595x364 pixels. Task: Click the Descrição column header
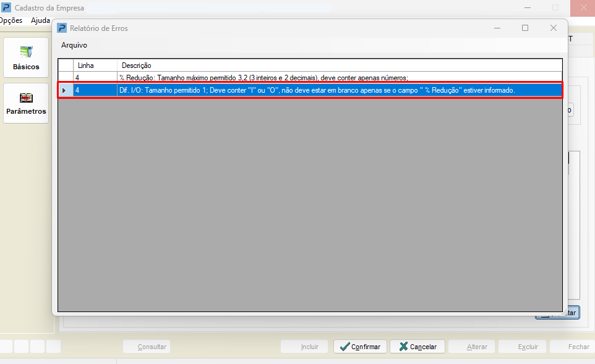[339, 66]
